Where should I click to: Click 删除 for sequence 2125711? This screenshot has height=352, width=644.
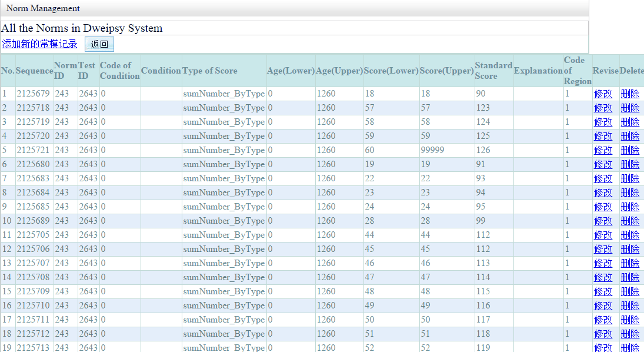click(630, 320)
